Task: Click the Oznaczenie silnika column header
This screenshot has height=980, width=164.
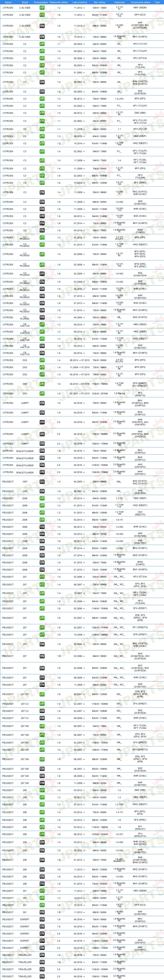Action: [x=141, y=2]
